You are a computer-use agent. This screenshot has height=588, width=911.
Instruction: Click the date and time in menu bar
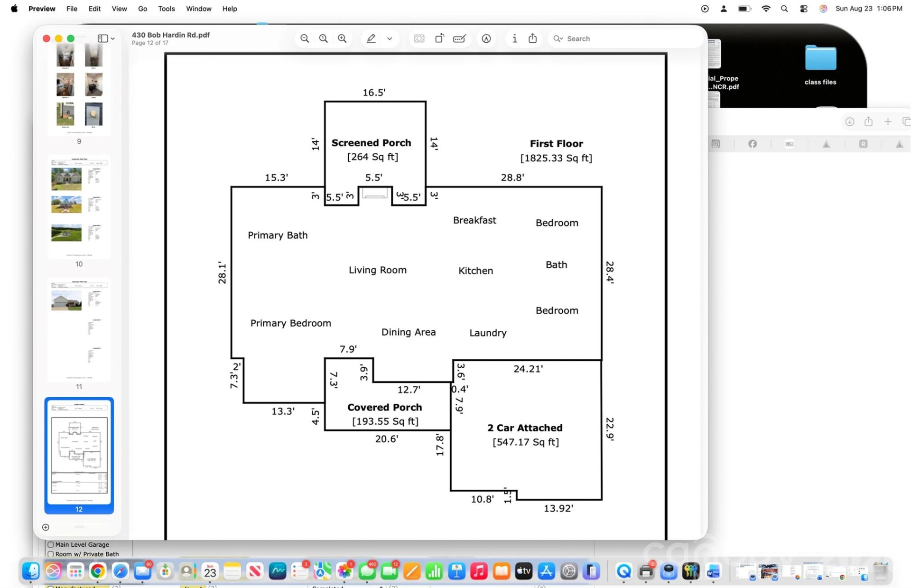[869, 9]
